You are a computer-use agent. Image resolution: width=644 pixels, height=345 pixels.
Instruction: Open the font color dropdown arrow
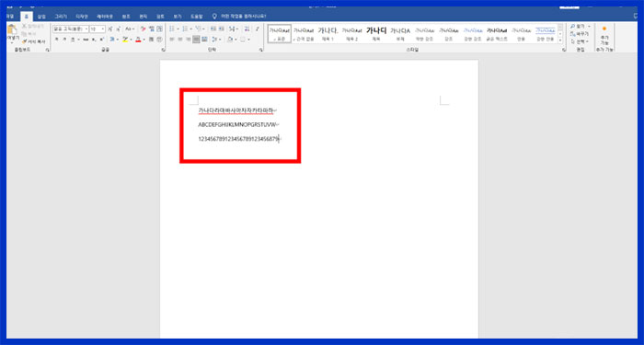(x=144, y=40)
